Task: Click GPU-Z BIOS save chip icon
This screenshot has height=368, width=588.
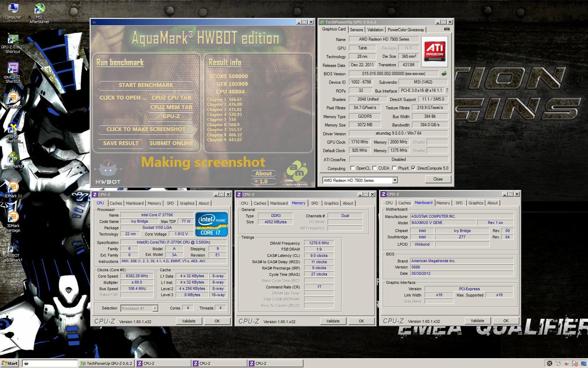Action: (444, 74)
